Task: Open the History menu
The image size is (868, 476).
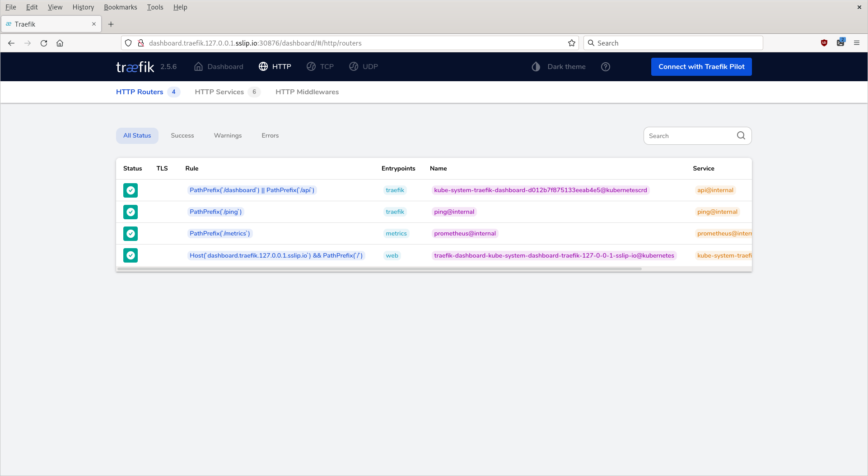Action: [x=83, y=7]
